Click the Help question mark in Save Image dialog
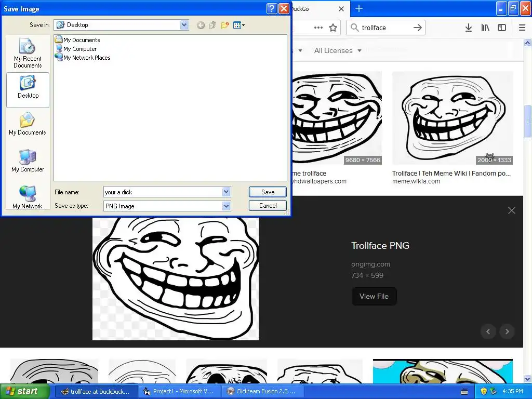This screenshot has width=532, height=399. click(x=272, y=8)
